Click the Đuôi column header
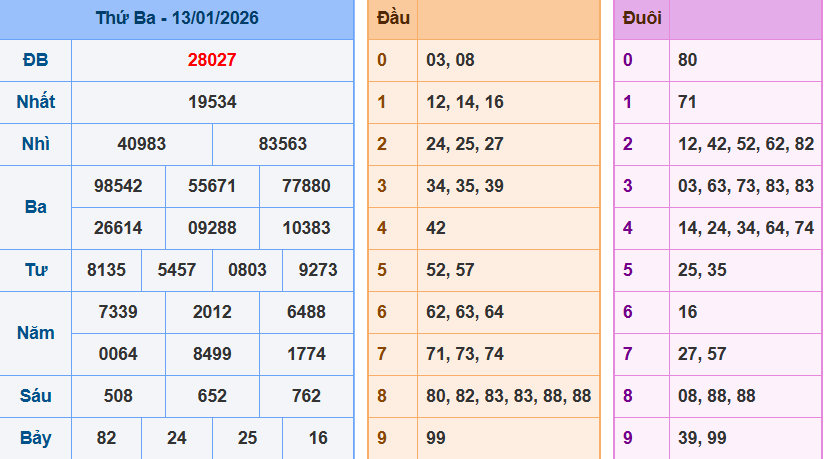Screen dimensions: 825x459 point(641,19)
